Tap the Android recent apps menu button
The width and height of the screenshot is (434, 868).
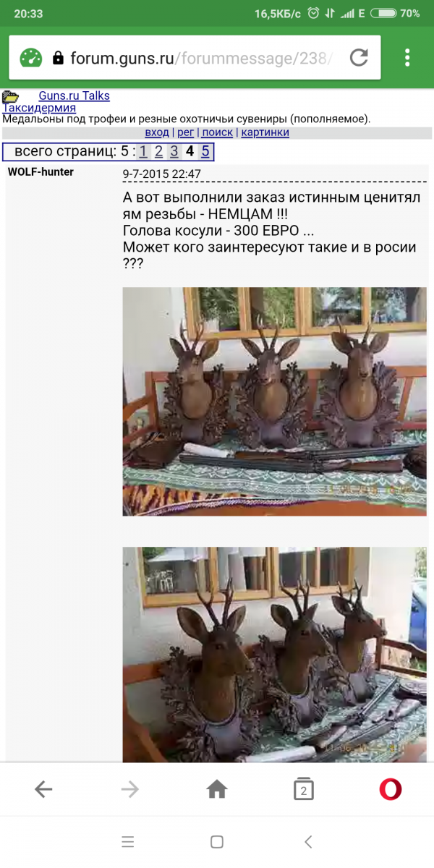[128, 842]
